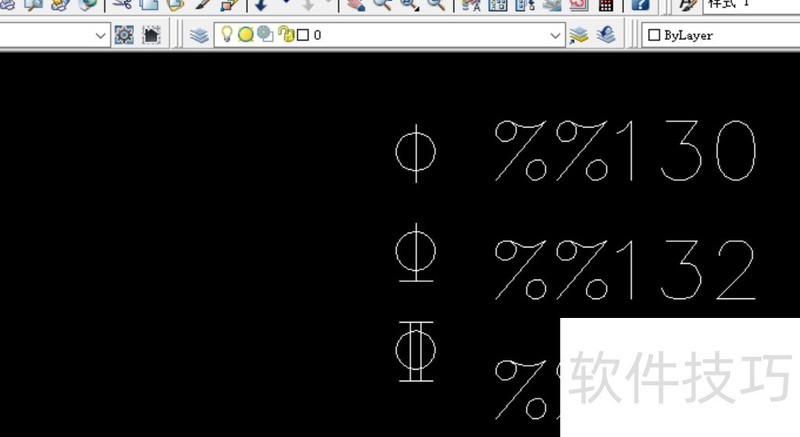The image size is (800, 437).
Task: Click the Layer Previous icon
Action: [606, 35]
